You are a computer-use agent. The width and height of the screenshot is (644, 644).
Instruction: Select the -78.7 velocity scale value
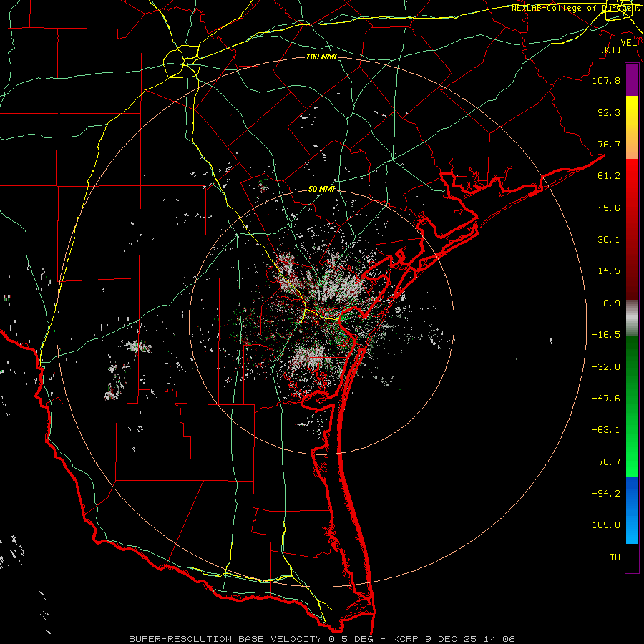coord(606,462)
